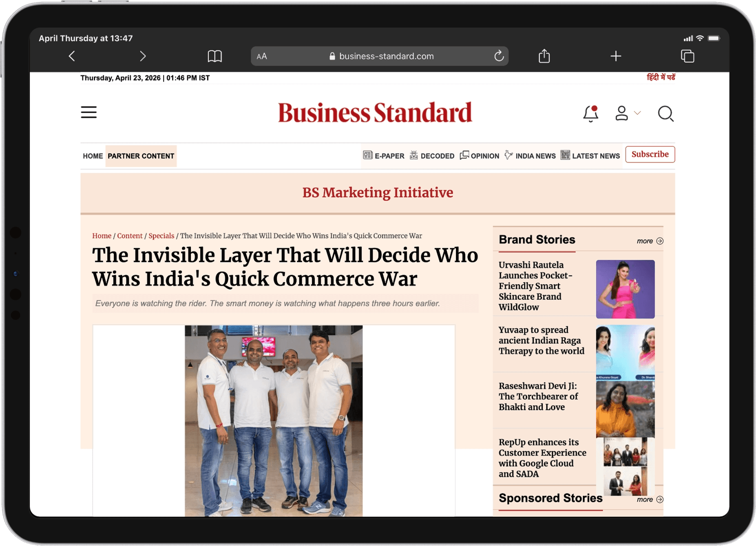Click the Business Standard logo
This screenshot has width=756, height=546.
(x=375, y=113)
